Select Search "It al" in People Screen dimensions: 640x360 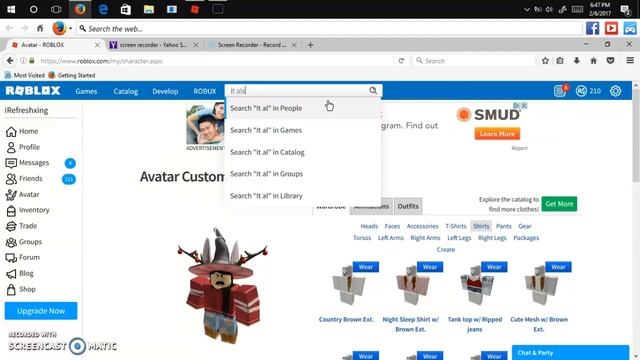pos(303,108)
